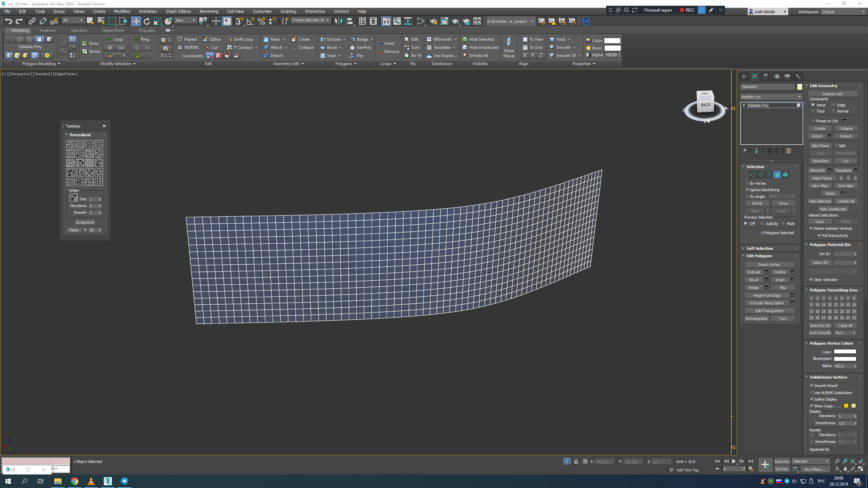Click the ScrapVerts button in Topology panel
The image size is (868, 488).
coord(85,222)
